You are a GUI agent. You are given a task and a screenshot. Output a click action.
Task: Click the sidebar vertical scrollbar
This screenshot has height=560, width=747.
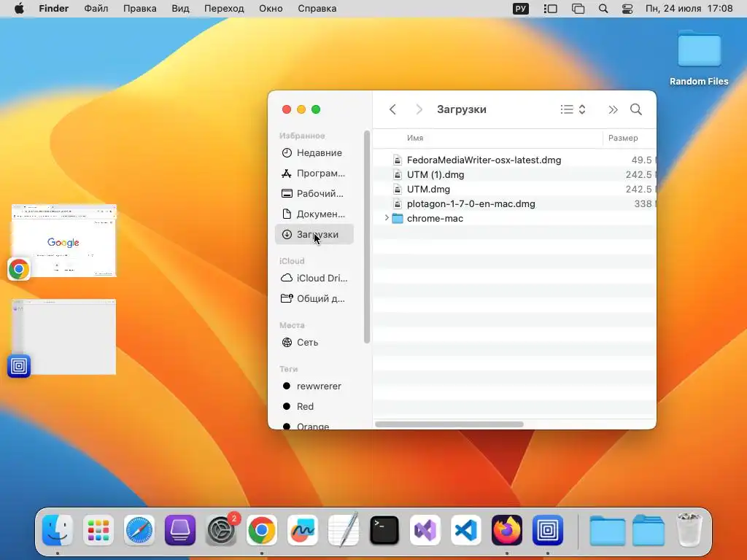[367, 237]
